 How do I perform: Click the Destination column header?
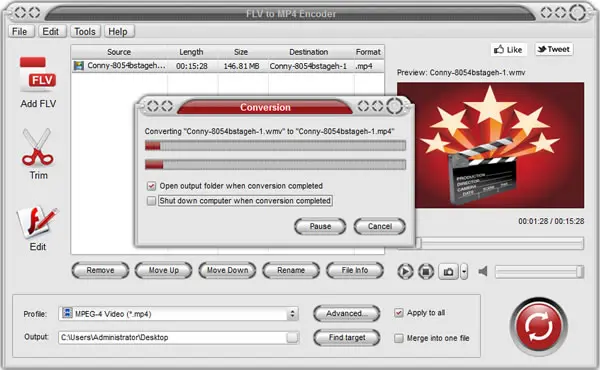tap(309, 52)
